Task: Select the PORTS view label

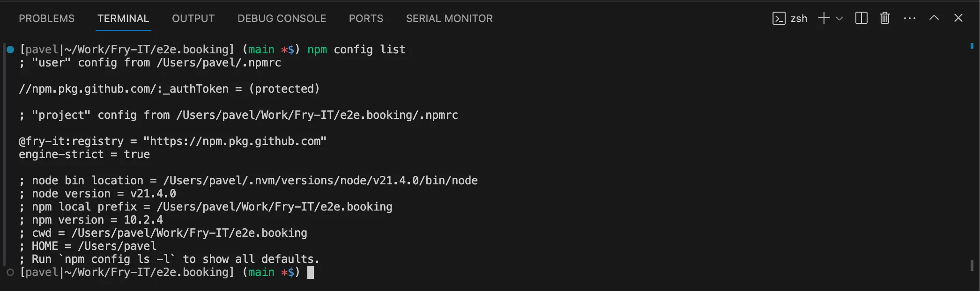Action: coord(366,18)
